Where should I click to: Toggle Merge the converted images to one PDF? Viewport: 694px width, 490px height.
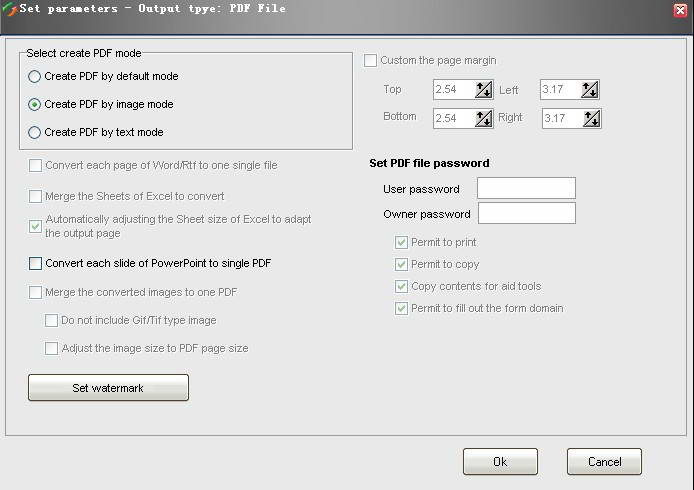36,292
